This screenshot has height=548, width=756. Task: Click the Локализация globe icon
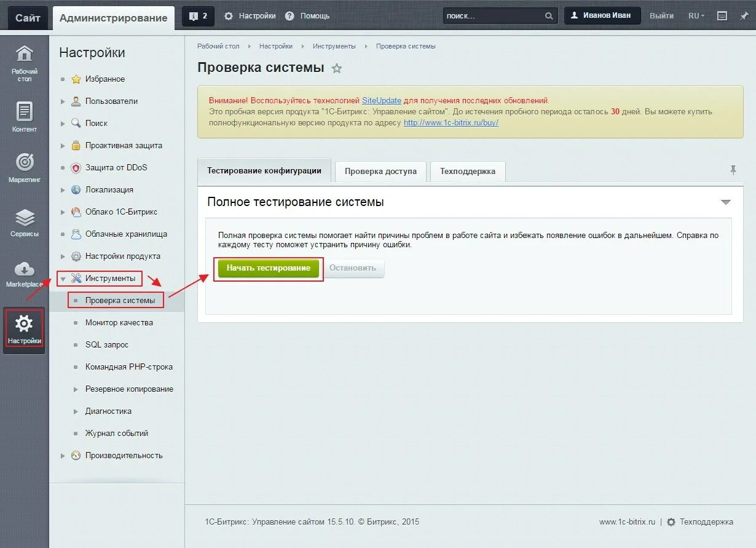coord(76,189)
